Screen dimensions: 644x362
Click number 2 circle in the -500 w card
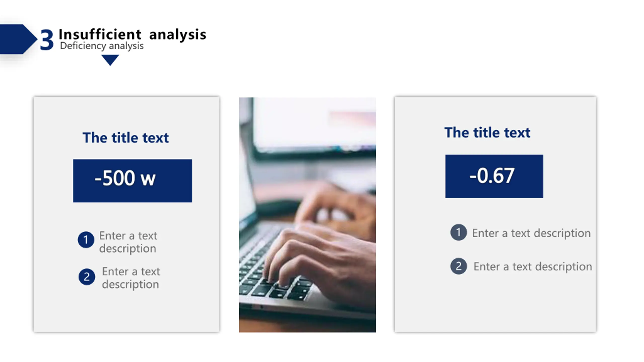click(x=87, y=277)
